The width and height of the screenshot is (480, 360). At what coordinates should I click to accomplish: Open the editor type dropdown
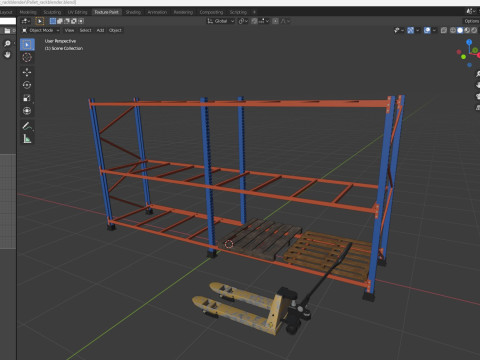(26, 21)
